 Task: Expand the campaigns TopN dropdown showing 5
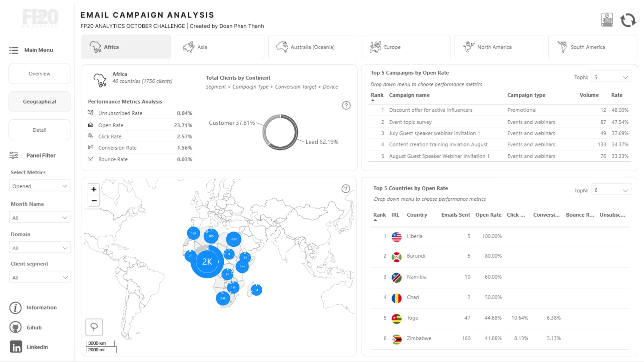611,77
